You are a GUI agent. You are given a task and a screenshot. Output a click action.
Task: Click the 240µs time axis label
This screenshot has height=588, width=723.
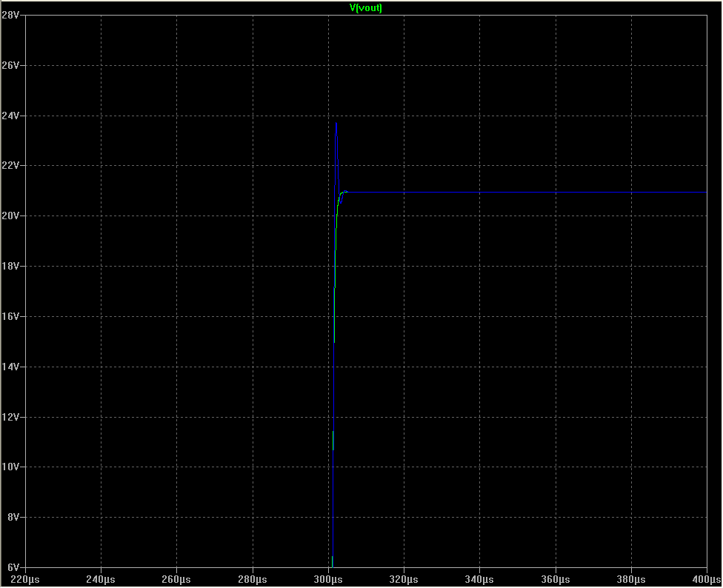pyautogui.click(x=101, y=579)
